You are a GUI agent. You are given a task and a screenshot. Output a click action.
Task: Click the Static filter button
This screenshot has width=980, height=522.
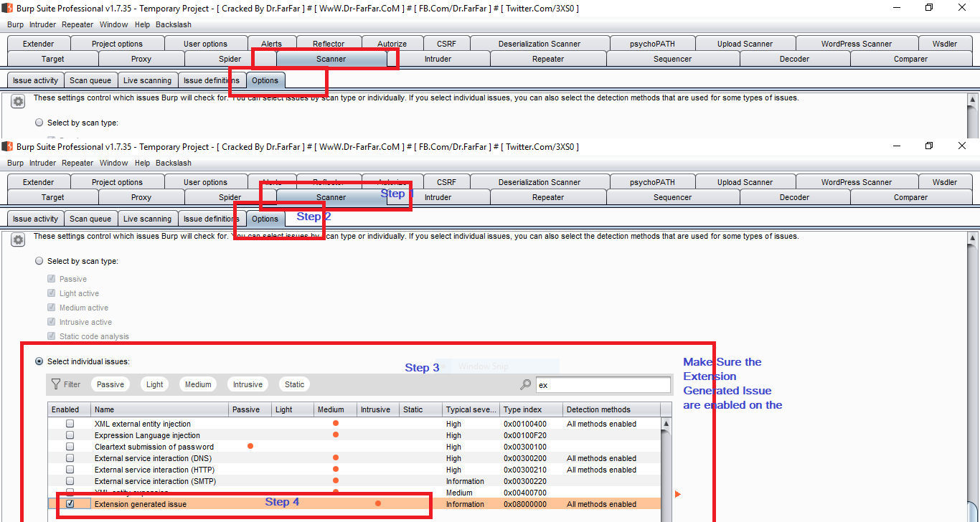295,384
